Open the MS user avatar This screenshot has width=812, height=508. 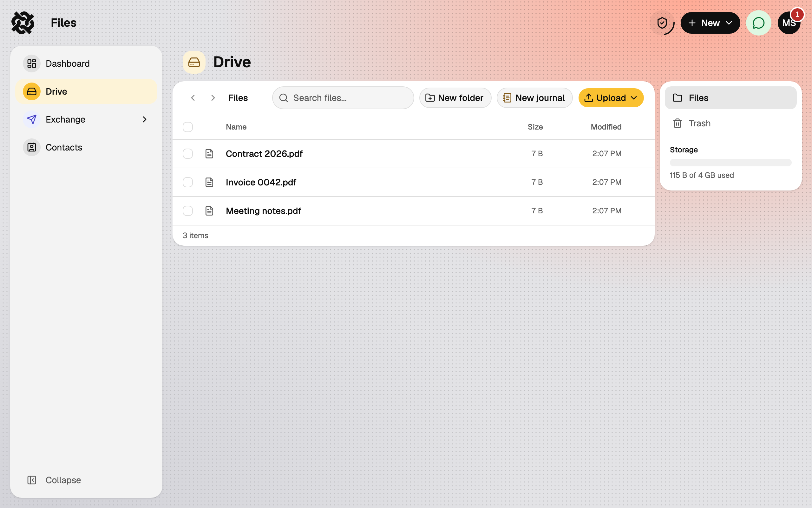tap(789, 23)
